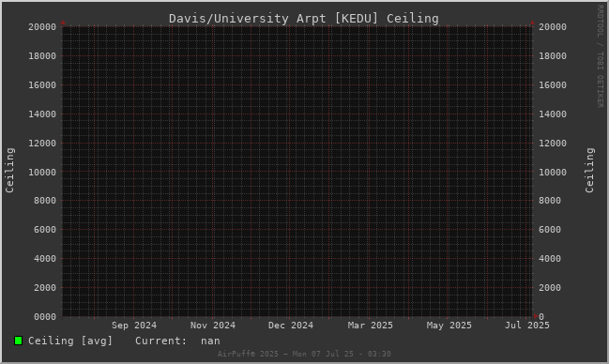Click the left 10000 y-axis label

coord(42,172)
